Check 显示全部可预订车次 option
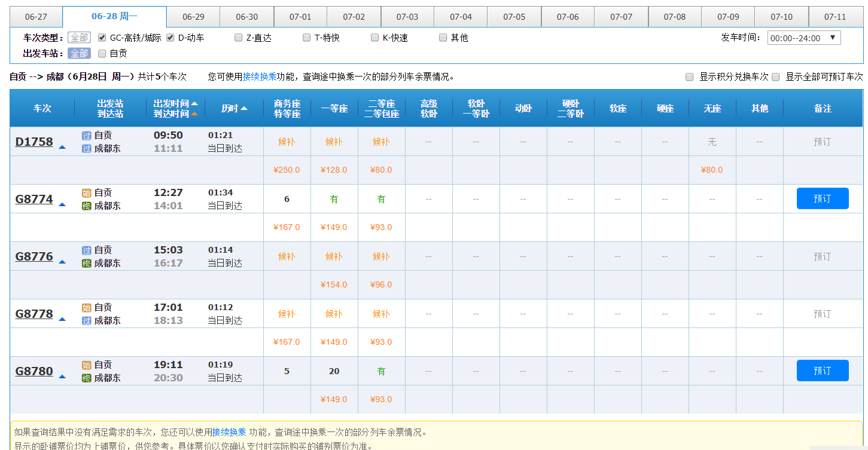 pos(776,77)
